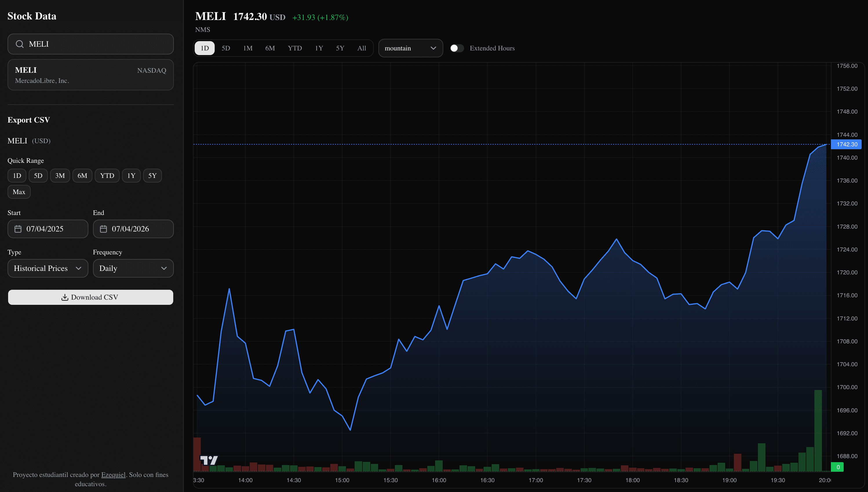The image size is (868, 492).
Task: Click the End date field 07/04/2026
Action: (133, 229)
